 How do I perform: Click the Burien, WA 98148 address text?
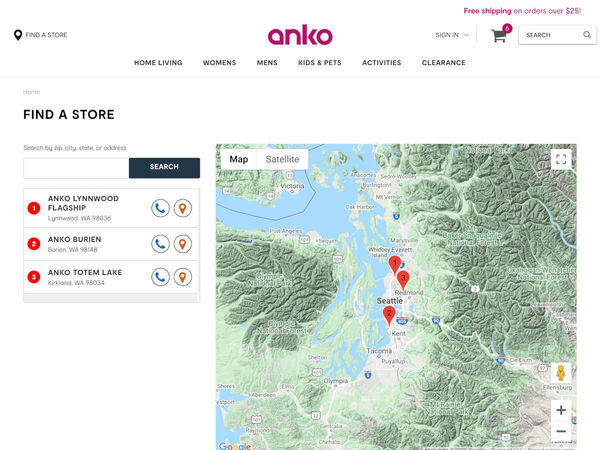[x=72, y=249]
